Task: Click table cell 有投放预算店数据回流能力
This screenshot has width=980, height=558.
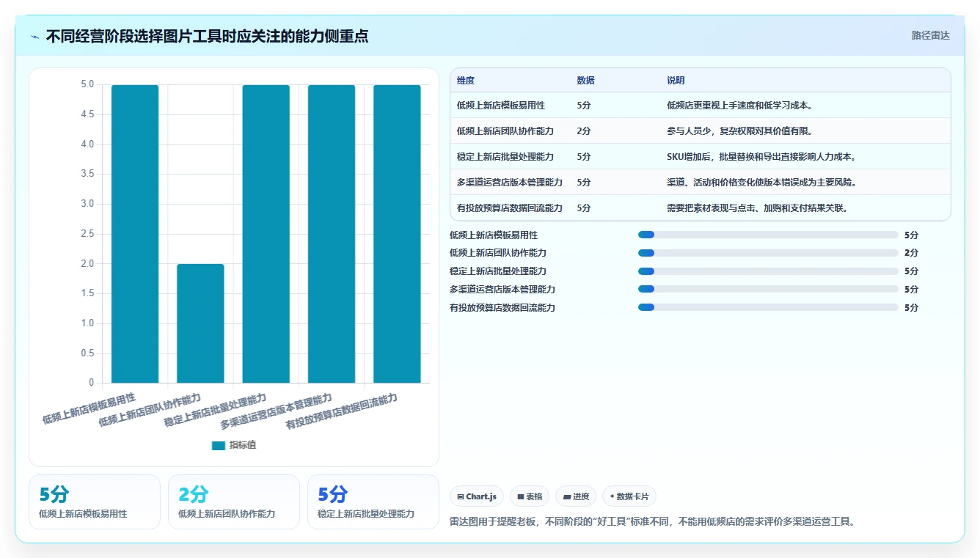Action: point(510,208)
